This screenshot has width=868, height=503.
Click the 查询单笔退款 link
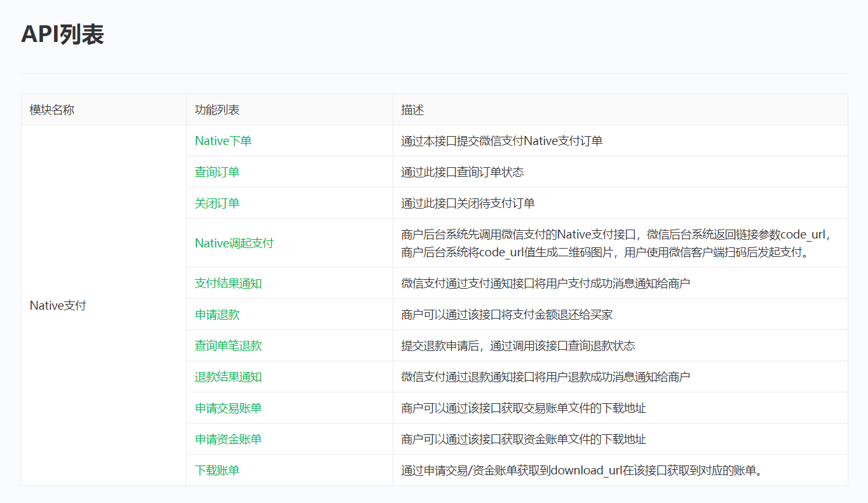(x=228, y=345)
